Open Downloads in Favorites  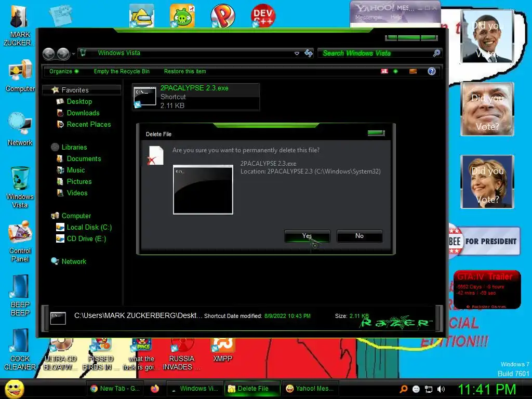tap(83, 113)
